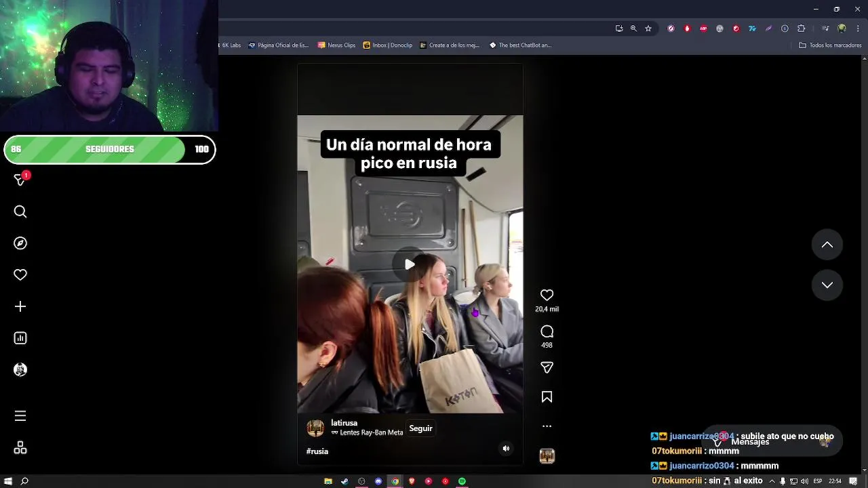868x488 pixels.
Task: Open the profile avatar in sidebar
Action: pyautogui.click(x=20, y=369)
